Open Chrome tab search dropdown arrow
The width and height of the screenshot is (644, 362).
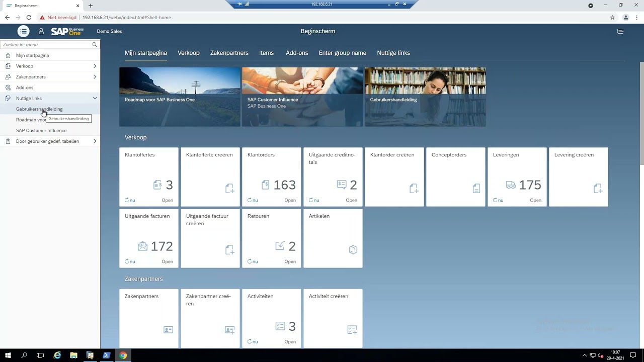(591, 5)
